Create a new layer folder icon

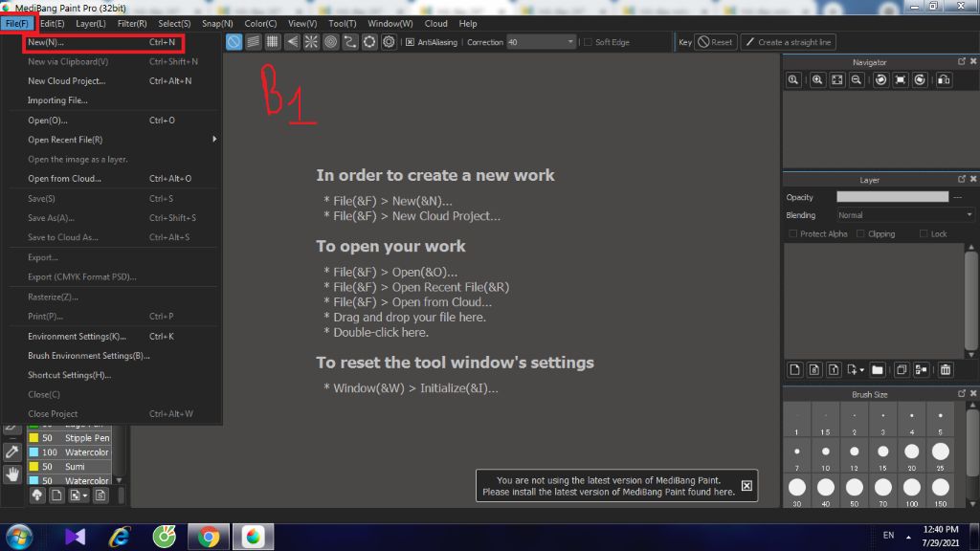tap(878, 370)
